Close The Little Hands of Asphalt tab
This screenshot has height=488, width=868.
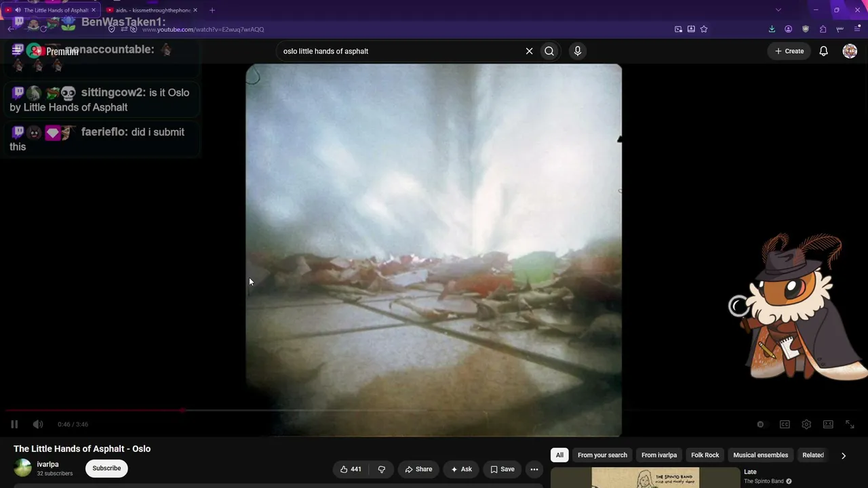click(x=94, y=10)
